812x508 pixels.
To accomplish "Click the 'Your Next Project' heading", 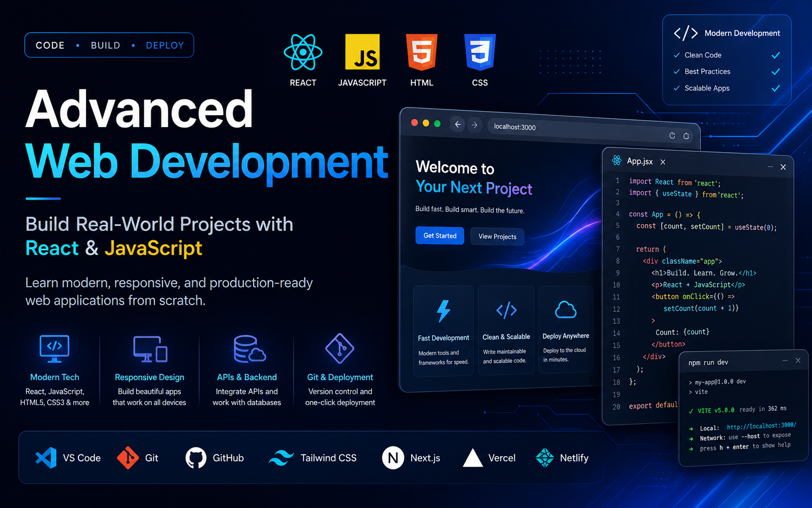I will 474,188.
